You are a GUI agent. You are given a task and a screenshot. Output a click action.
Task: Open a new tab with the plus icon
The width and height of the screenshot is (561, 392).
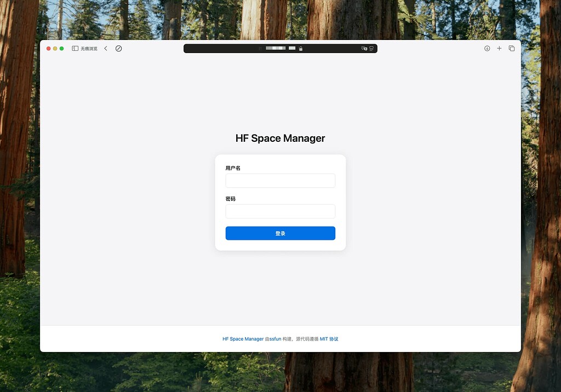(499, 48)
